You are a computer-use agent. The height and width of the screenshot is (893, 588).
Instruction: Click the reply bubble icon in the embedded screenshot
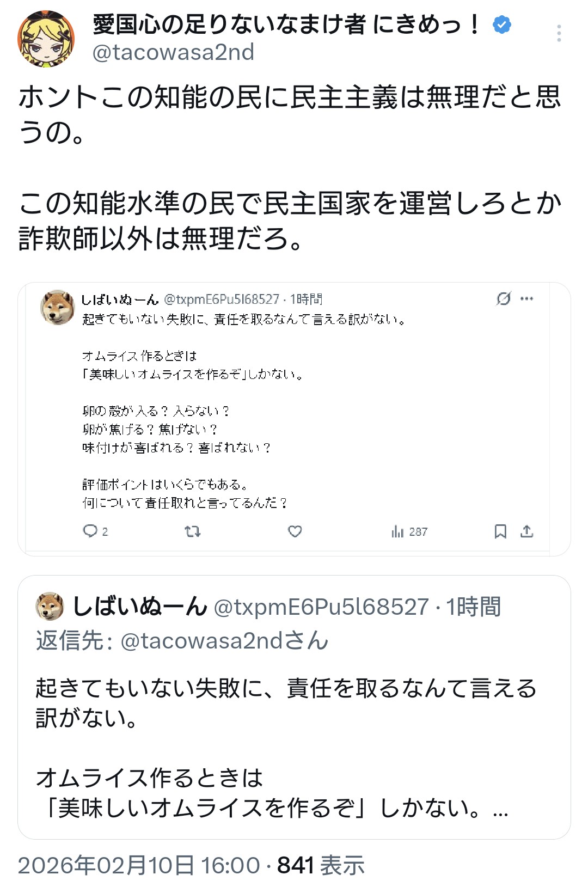click(x=90, y=531)
